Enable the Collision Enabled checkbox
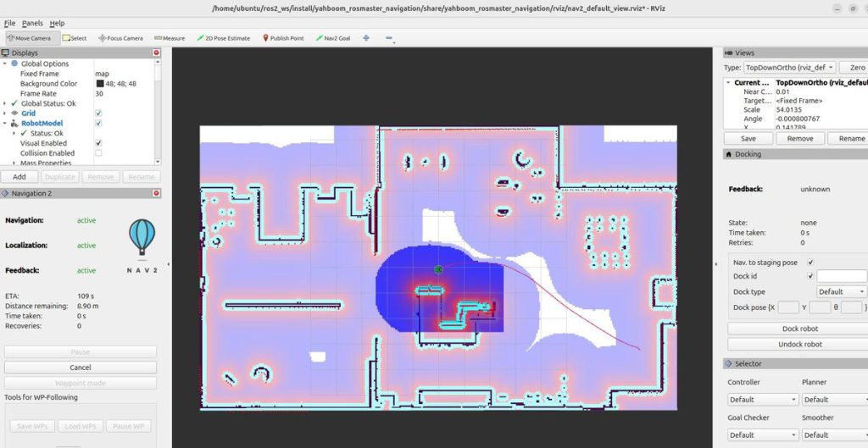Viewport: 868px width, 448px height. click(x=99, y=153)
